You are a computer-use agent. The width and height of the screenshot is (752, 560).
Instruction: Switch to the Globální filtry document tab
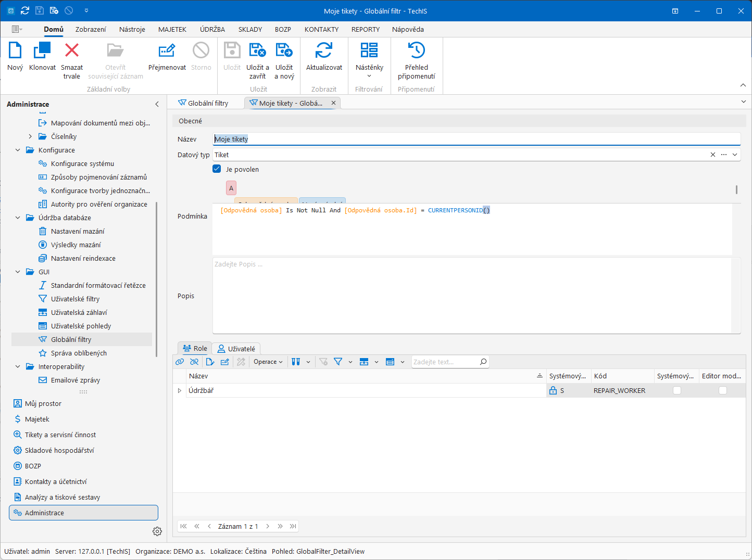tap(203, 103)
